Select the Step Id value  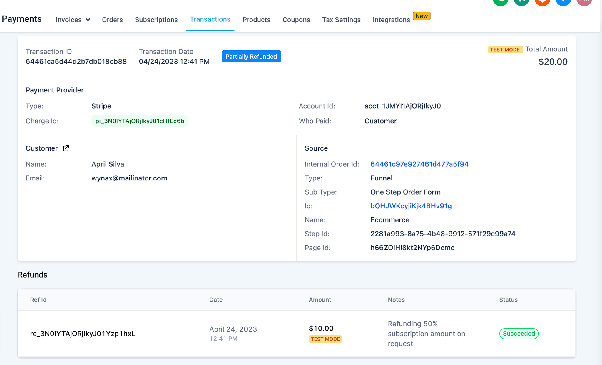pyautogui.click(x=443, y=233)
